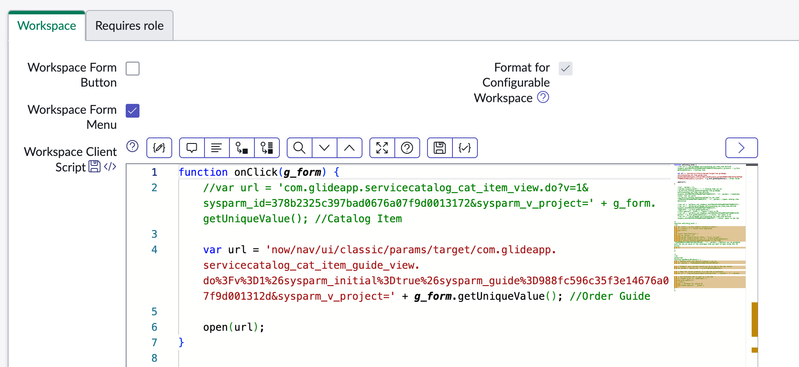Toggle full screen script editor

(x=382, y=148)
